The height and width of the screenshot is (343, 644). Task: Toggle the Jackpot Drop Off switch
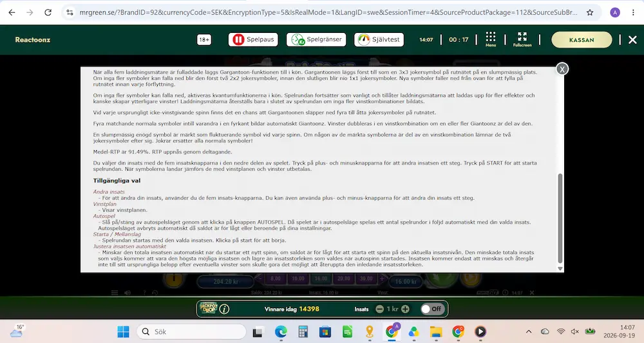point(432,309)
